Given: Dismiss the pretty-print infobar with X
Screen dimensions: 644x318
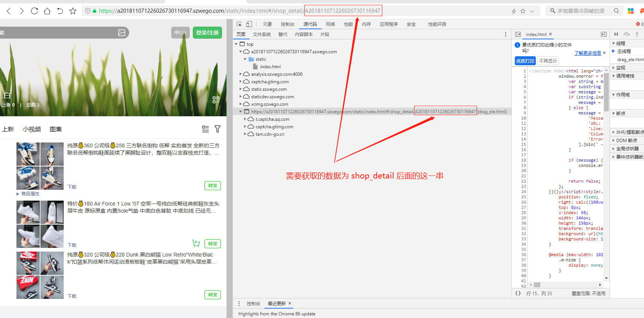Looking at the screenshot, I should [604, 53].
